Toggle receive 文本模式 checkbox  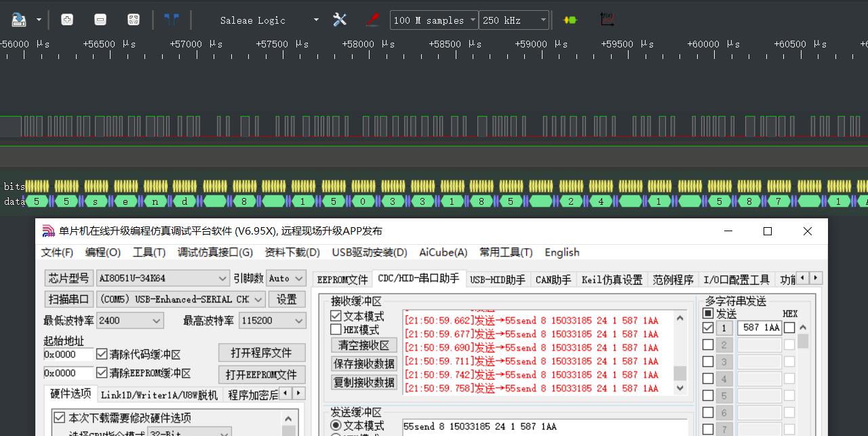pyautogui.click(x=336, y=316)
